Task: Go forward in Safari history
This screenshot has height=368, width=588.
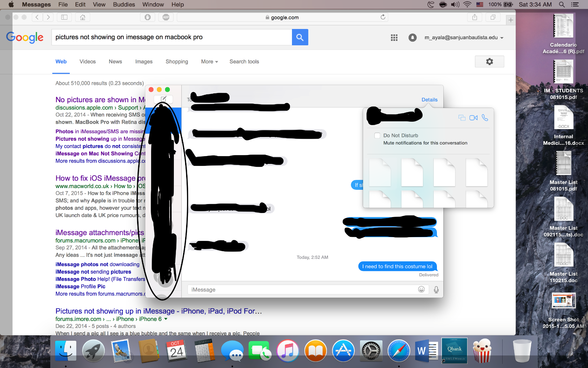Action: tap(48, 17)
